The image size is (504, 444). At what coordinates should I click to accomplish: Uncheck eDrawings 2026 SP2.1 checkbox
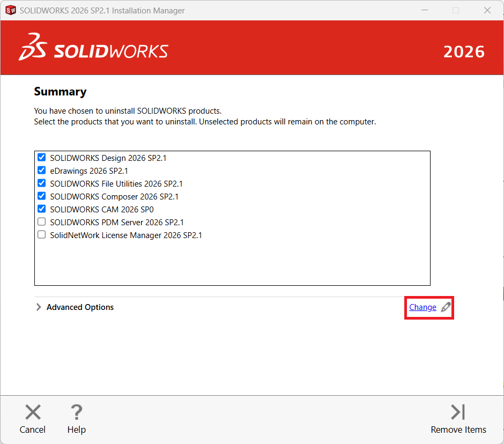tap(41, 170)
